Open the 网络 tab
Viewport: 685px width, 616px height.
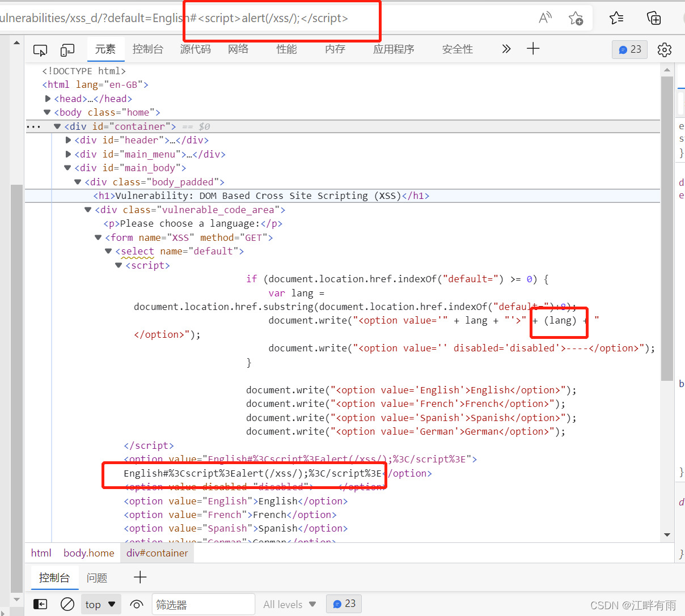pos(238,49)
